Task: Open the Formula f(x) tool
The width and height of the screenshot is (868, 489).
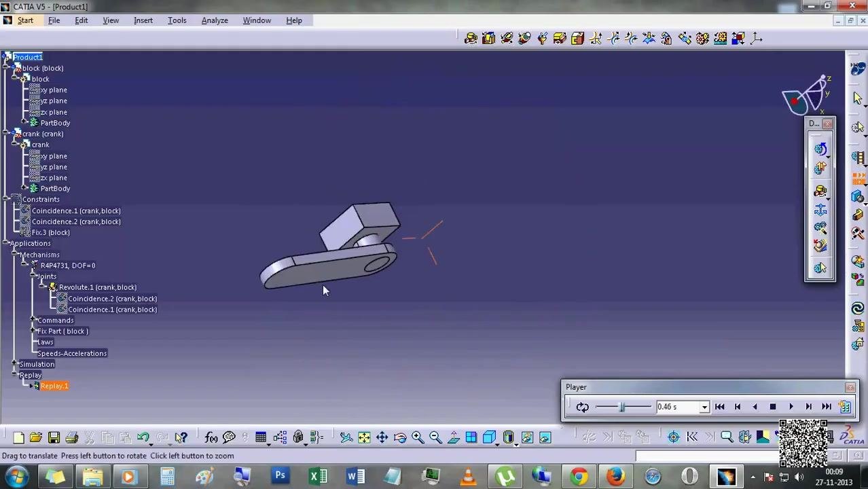Action: [211, 438]
